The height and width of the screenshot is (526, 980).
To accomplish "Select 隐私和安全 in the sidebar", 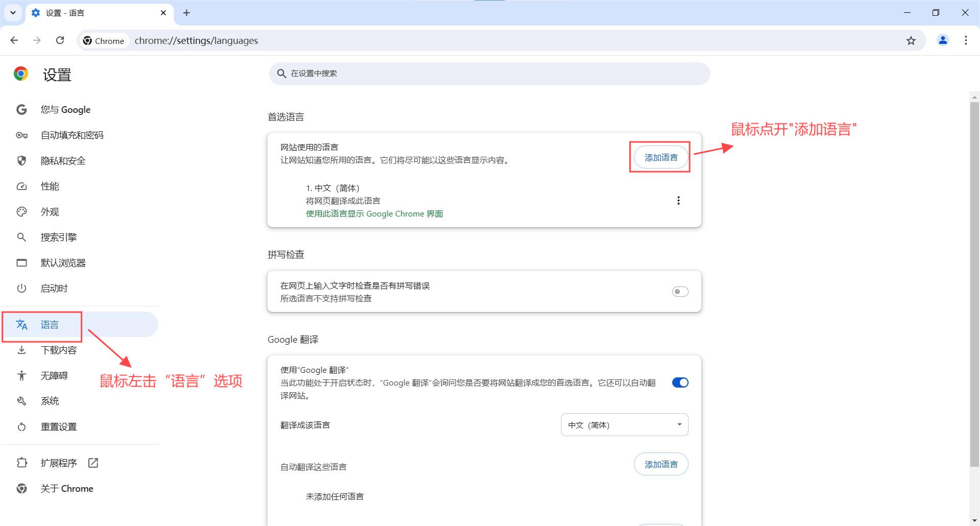I will coord(63,161).
